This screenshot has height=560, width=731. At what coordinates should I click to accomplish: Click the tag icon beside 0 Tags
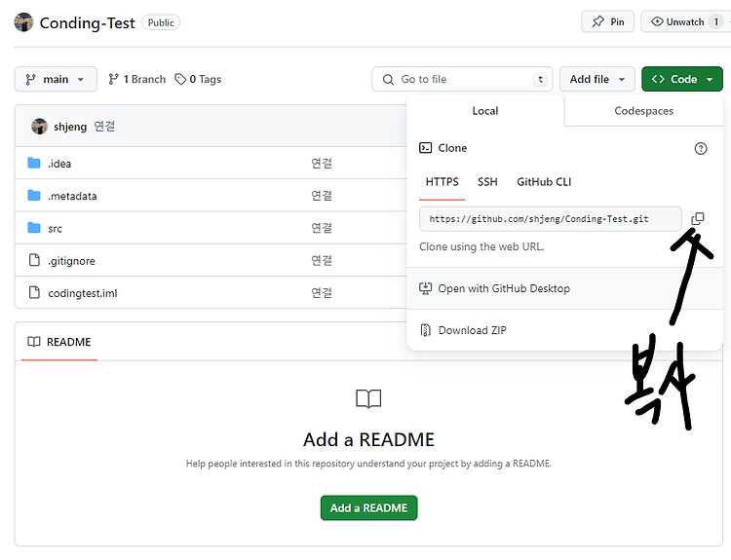(x=180, y=79)
